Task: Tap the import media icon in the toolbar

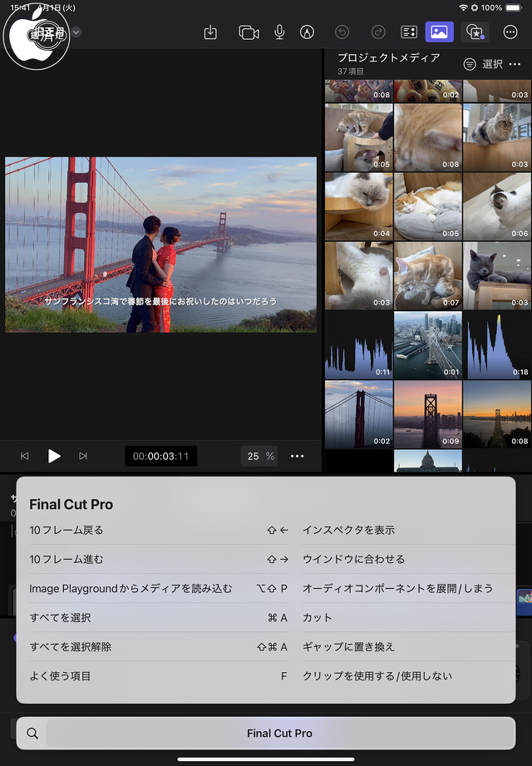Action: [x=210, y=32]
